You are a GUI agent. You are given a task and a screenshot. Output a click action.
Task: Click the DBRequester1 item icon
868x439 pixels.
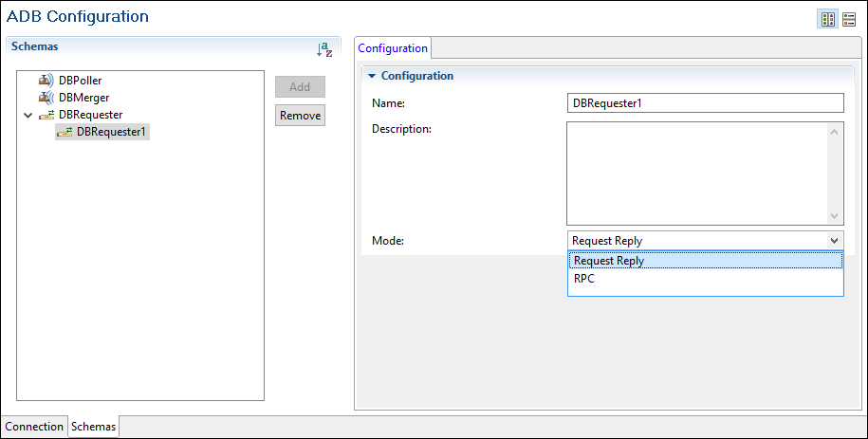click(65, 132)
